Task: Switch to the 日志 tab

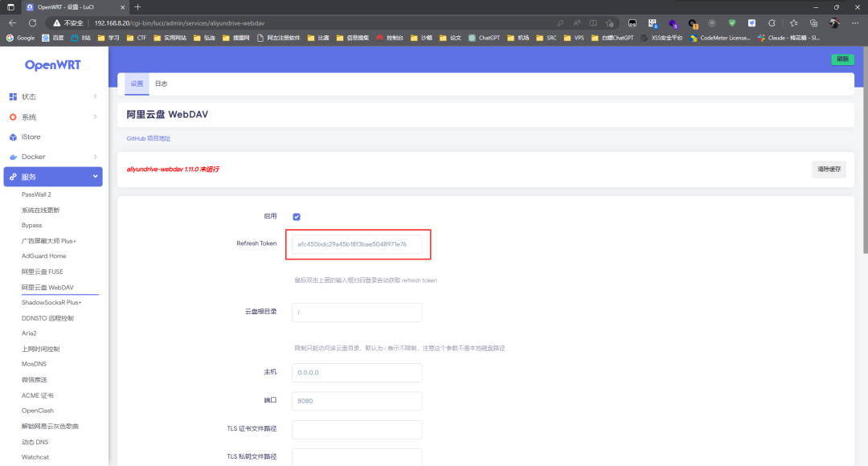Action: pyautogui.click(x=161, y=84)
